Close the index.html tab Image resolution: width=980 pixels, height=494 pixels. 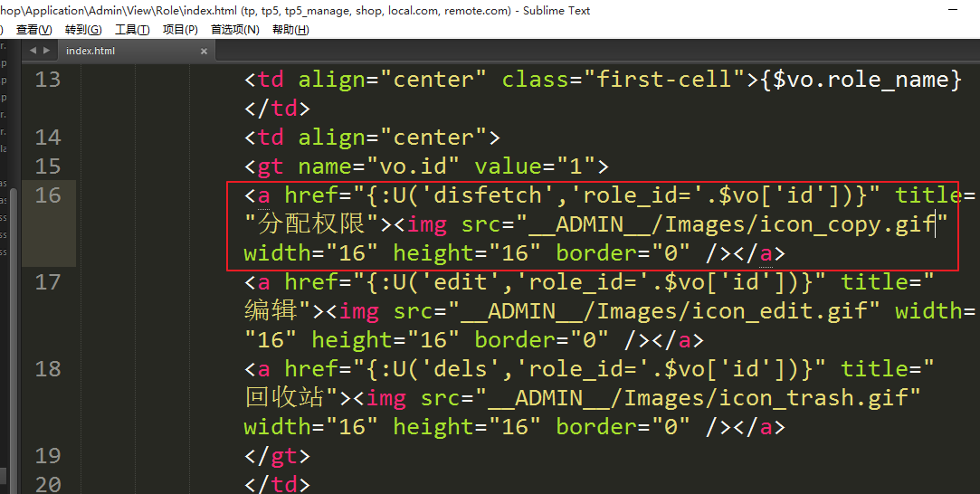point(204,52)
